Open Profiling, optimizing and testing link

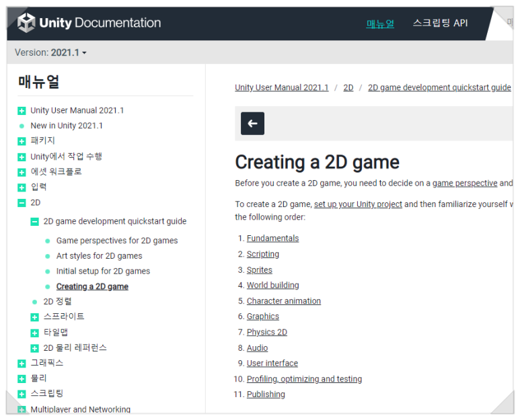305,379
